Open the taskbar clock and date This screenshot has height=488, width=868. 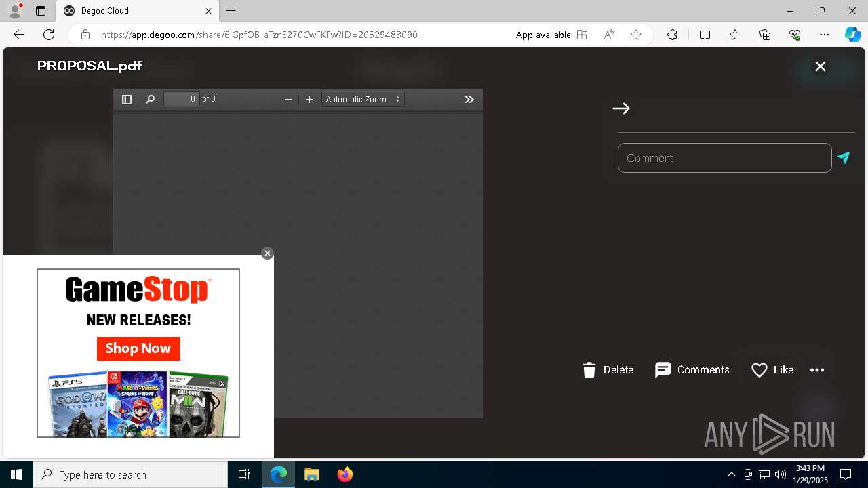(810, 474)
